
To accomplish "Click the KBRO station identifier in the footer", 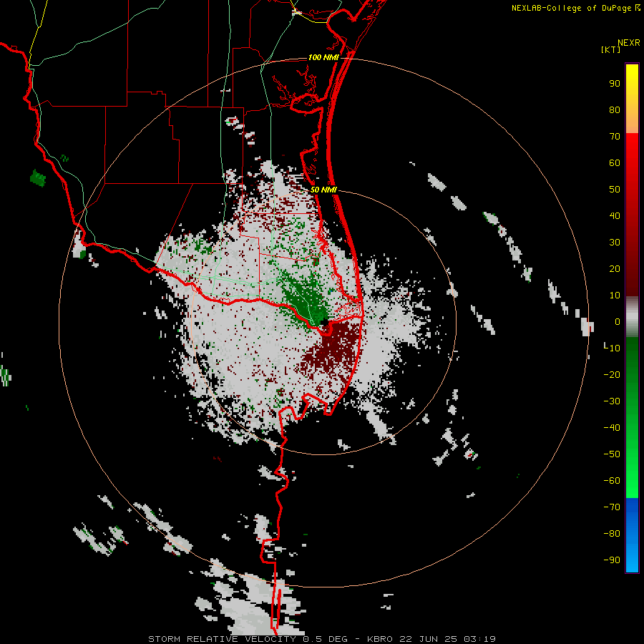I will [x=382, y=639].
